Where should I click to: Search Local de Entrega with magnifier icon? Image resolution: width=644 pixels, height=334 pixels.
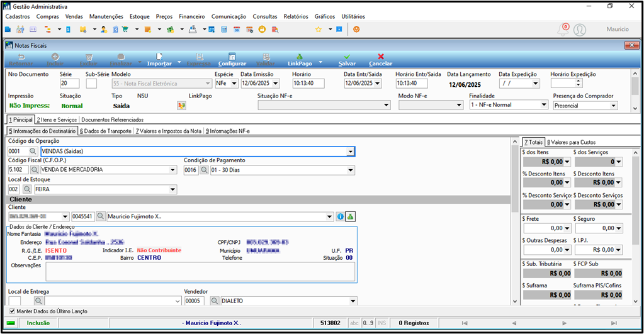click(38, 301)
